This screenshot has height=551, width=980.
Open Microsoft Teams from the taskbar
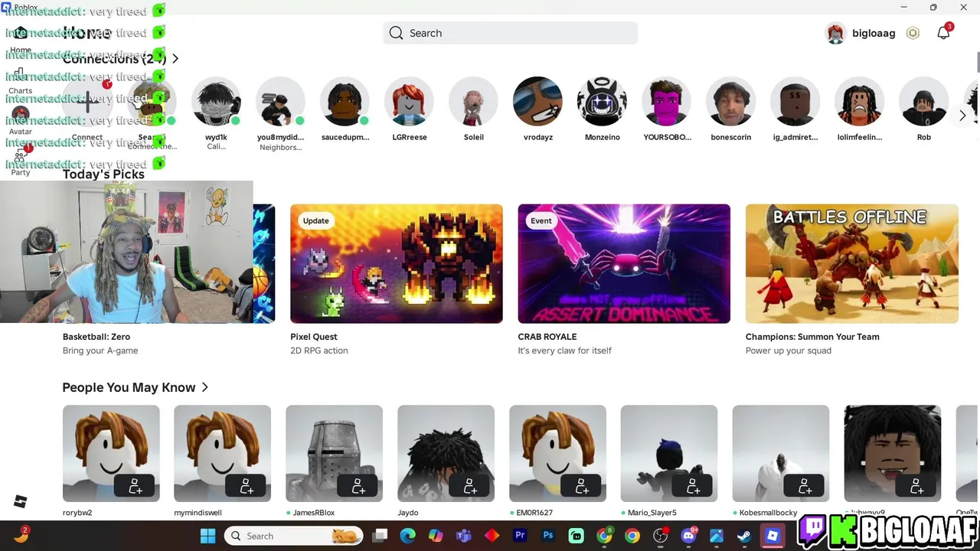tap(464, 536)
